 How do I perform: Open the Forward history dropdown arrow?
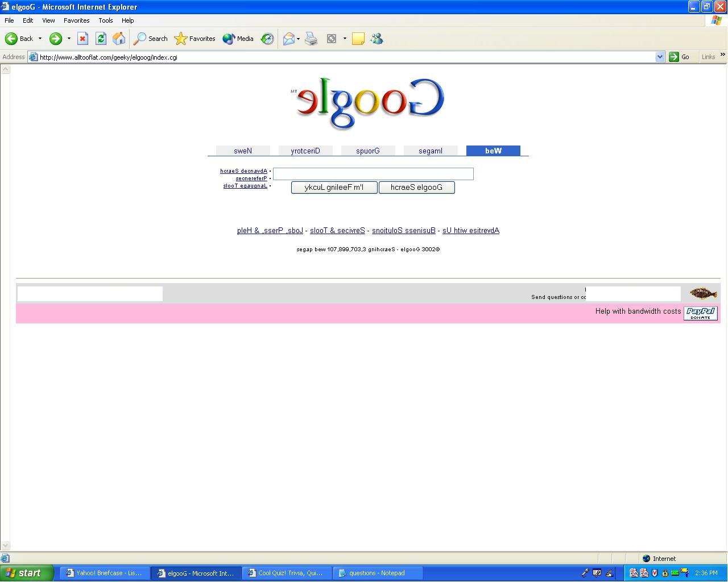tap(69, 39)
